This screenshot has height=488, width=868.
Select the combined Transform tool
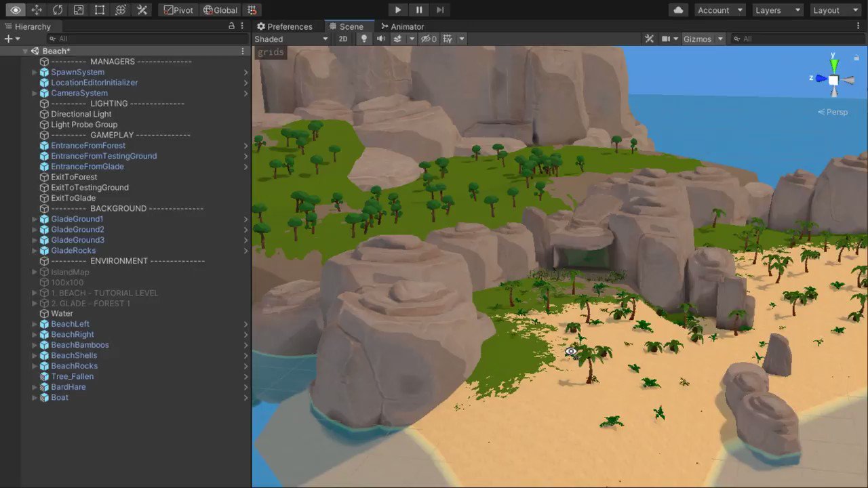[x=121, y=10]
